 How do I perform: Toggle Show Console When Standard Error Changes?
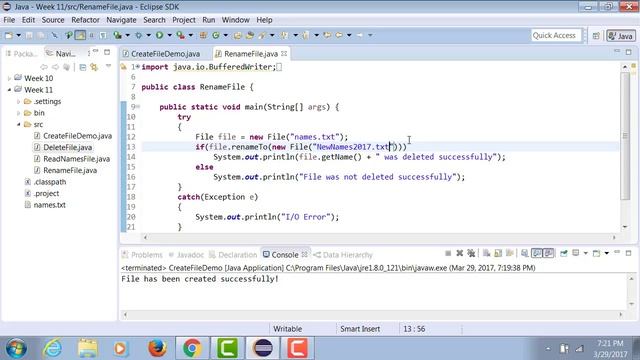pos(549,253)
